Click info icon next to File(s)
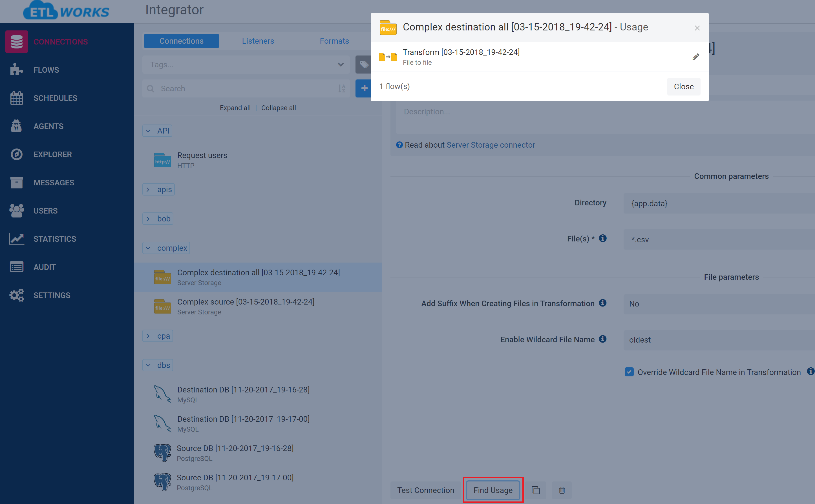Image resolution: width=815 pixels, height=504 pixels. 602,238
